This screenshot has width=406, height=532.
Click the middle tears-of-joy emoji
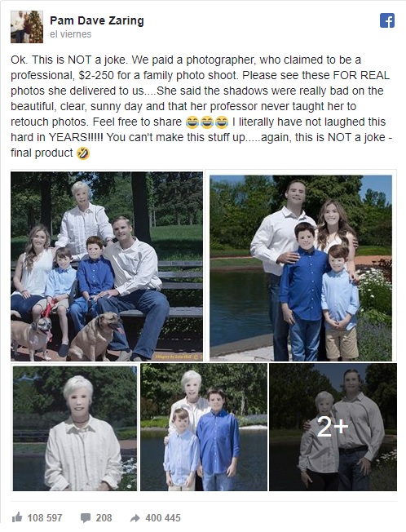(x=207, y=122)
